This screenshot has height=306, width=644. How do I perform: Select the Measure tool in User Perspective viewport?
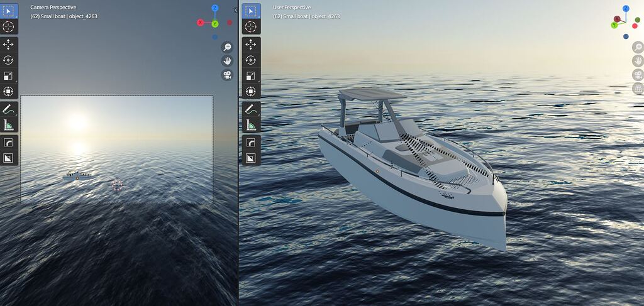[x=251, y=125]
